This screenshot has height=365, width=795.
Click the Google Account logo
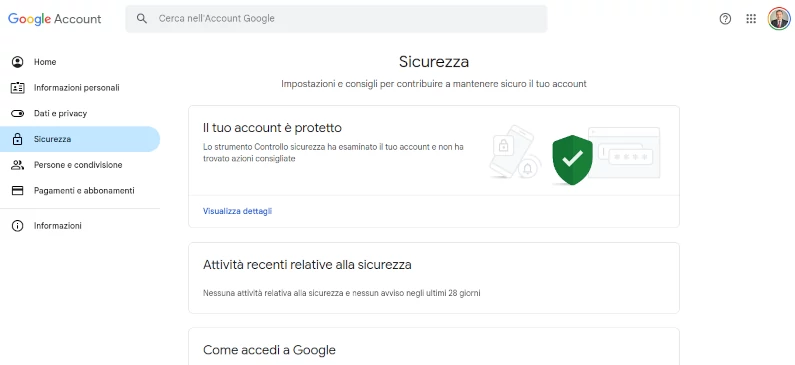pos(54,19)
